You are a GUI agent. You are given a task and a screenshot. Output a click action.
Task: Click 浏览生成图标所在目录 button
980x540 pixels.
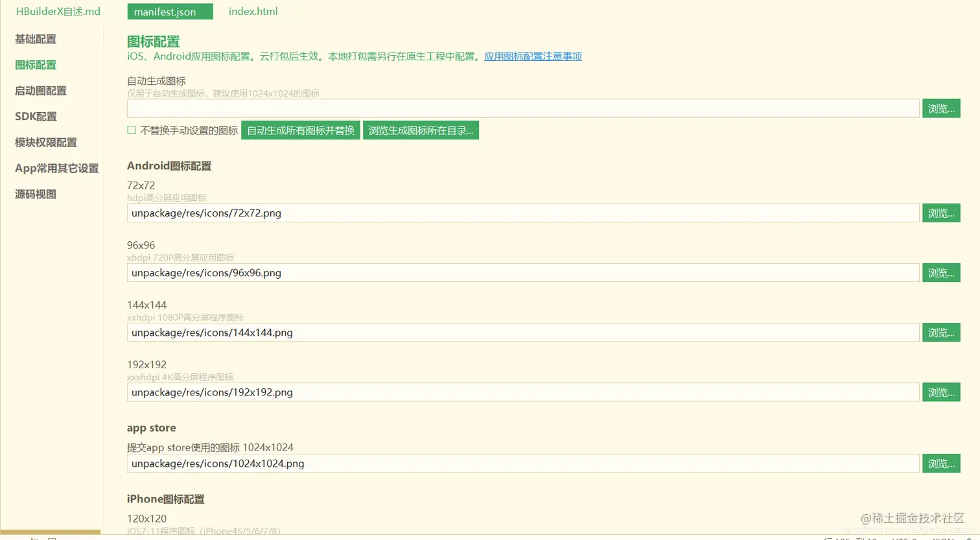(421, 130)
